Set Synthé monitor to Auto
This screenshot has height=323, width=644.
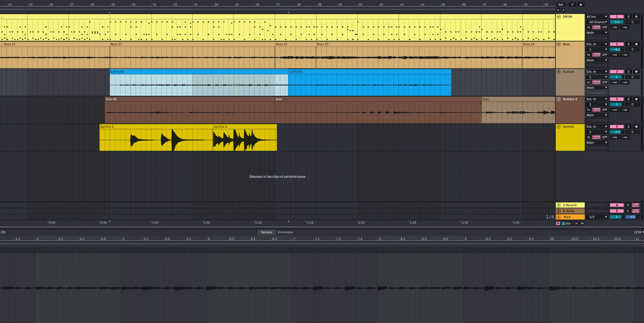point(596,137)
